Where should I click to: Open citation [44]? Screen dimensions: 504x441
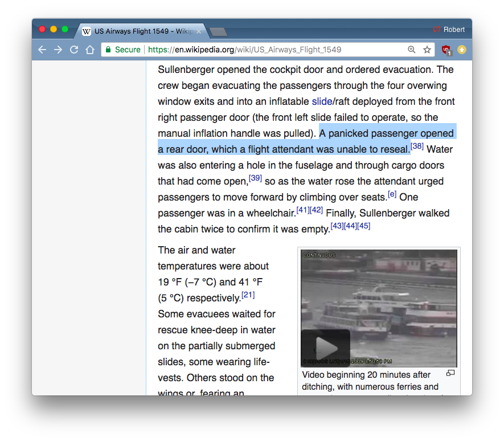tap(350, 226)
